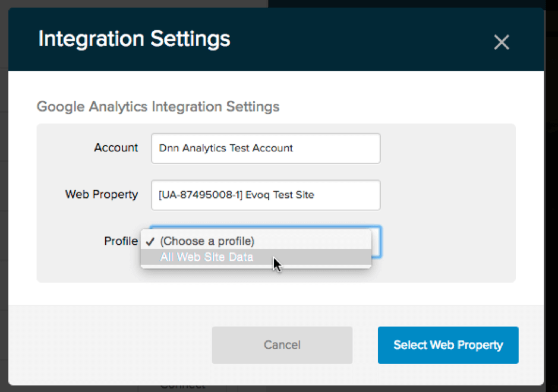Click the Account field label
This screenshot has height=392, width=558.
pos(116,148)
